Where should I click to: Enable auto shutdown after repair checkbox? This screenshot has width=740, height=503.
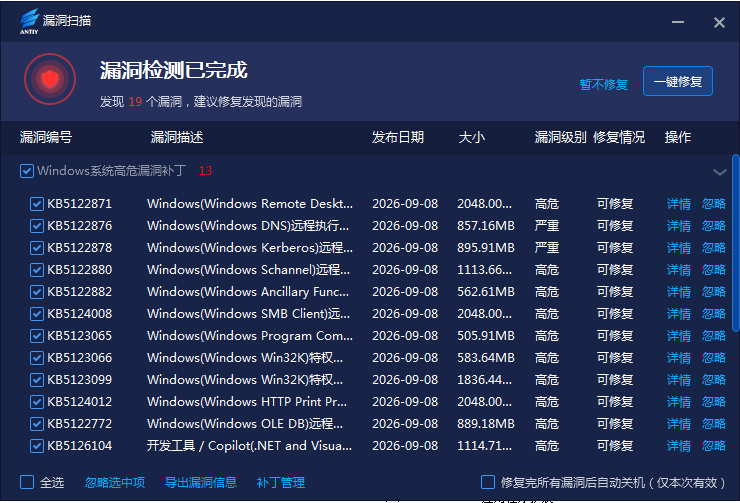[488, 482]
